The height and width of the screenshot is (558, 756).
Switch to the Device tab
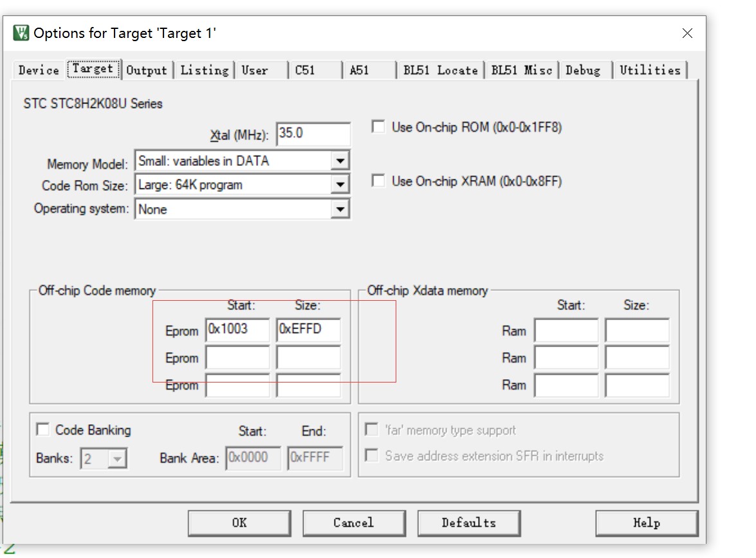(39, 70)
